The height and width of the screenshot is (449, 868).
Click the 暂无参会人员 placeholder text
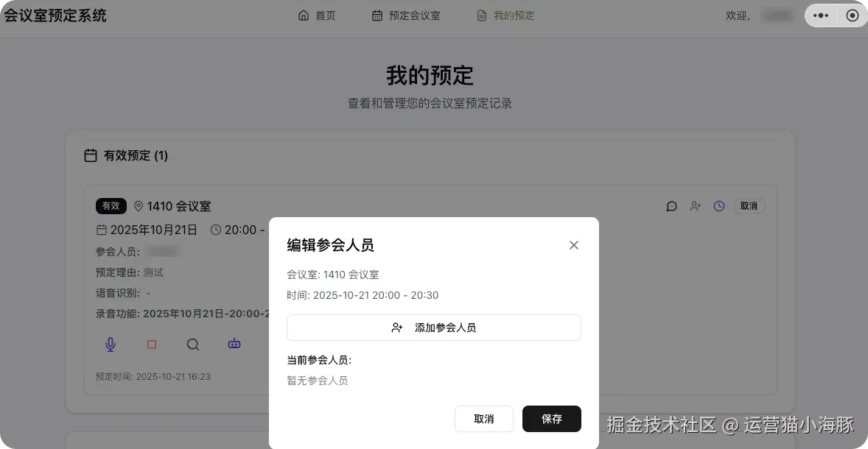(x=317, y=381)
